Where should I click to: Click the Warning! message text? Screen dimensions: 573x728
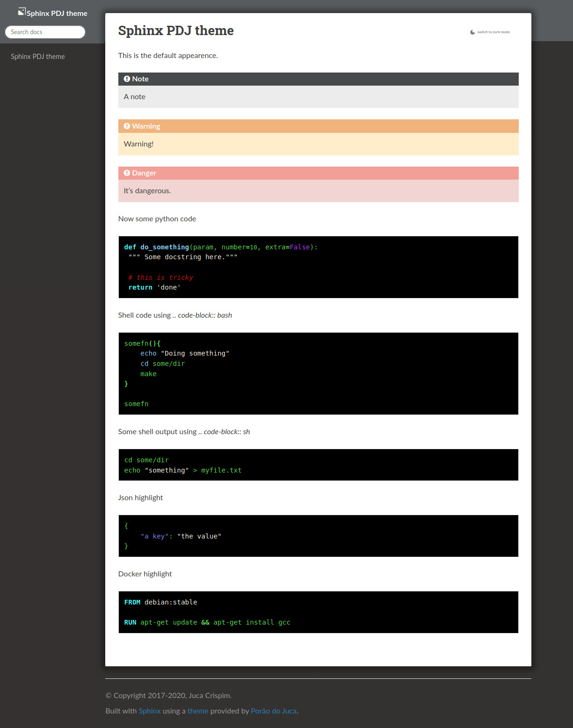(x=138, y=144)
